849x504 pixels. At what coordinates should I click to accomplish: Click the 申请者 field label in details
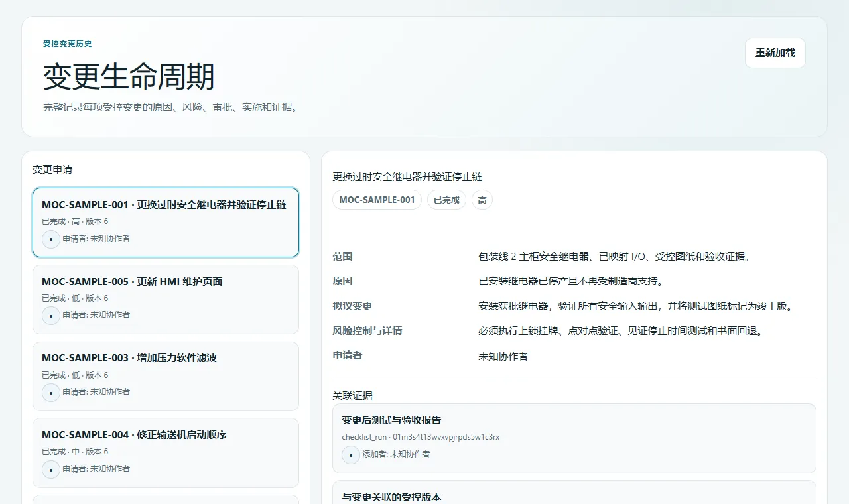(348, 355)
